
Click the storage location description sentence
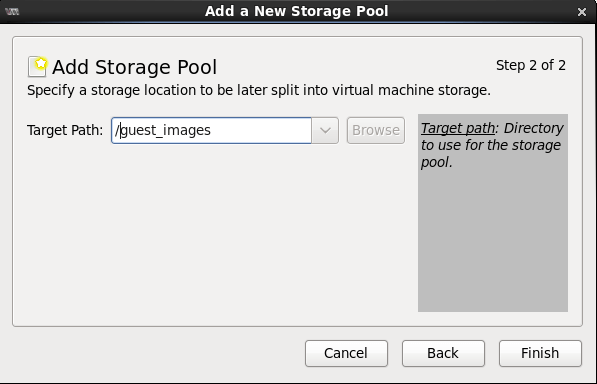pyautogui.click(x=259, y=91)
